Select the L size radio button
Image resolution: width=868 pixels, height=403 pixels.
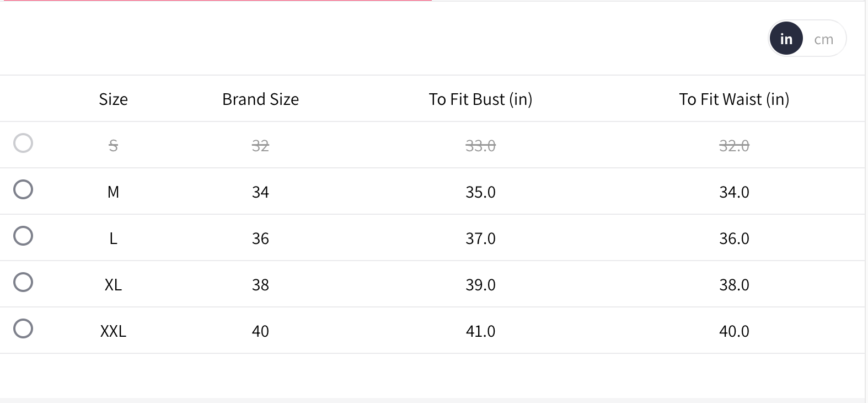23,236
